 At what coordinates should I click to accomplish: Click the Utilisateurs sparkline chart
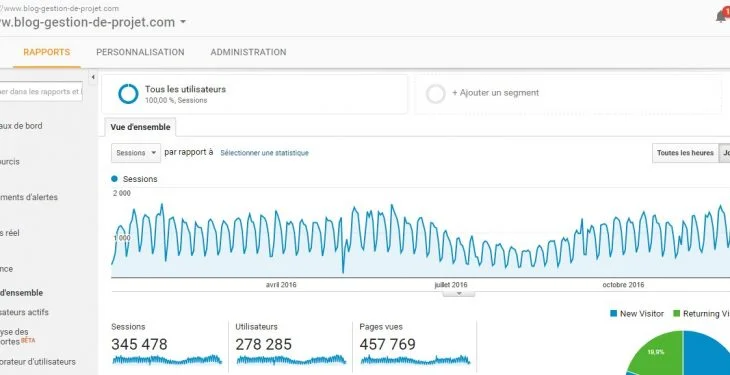(291, 360)
